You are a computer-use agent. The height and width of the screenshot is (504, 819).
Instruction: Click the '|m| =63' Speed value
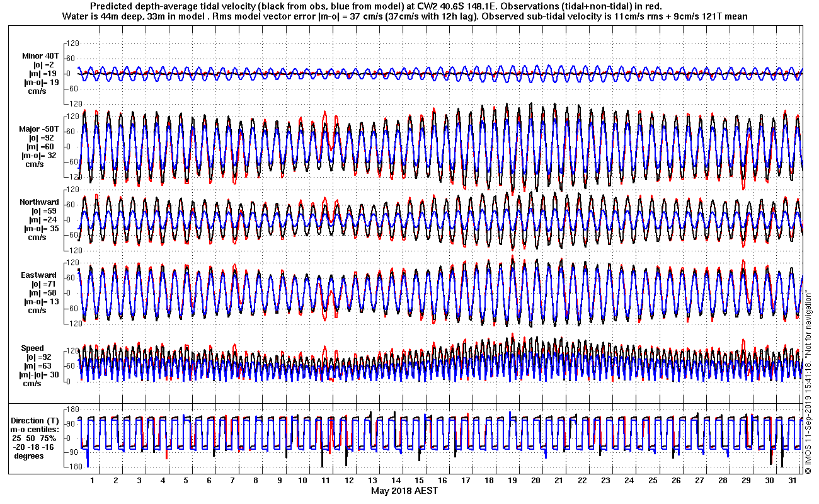[37, 366]
